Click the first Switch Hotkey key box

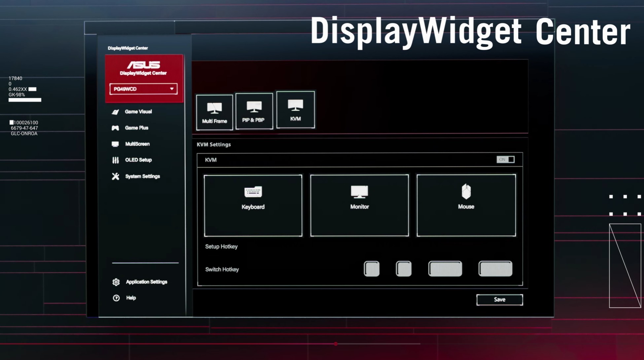[371, 269]
